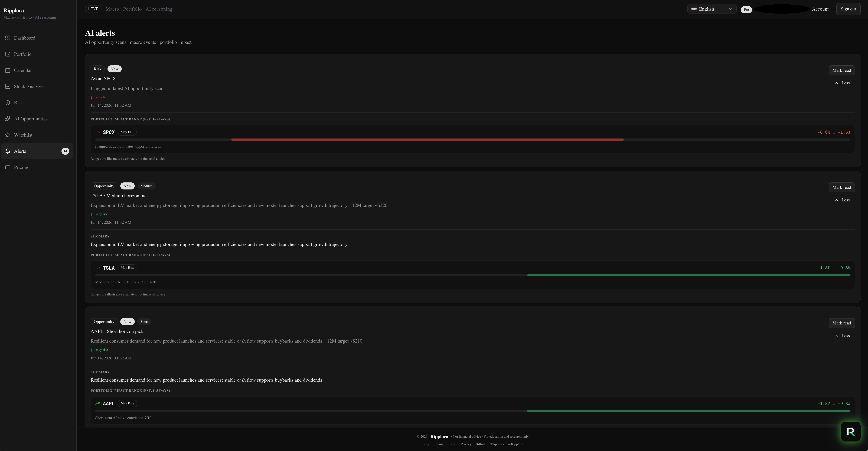Click the TSLA +1.8% … +9.8% range value
The height and width of the screenshot is (451, 868).
pyautogui.click(x=834, y=268)
